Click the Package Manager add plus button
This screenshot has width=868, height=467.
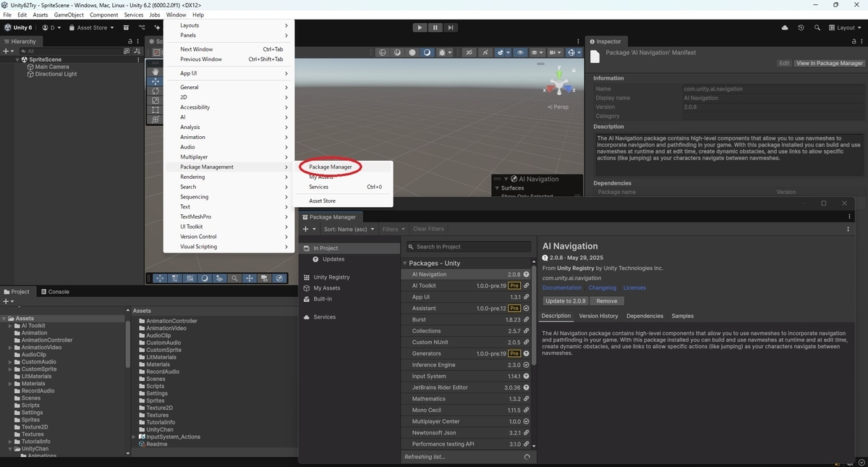(x=309, y=229)
